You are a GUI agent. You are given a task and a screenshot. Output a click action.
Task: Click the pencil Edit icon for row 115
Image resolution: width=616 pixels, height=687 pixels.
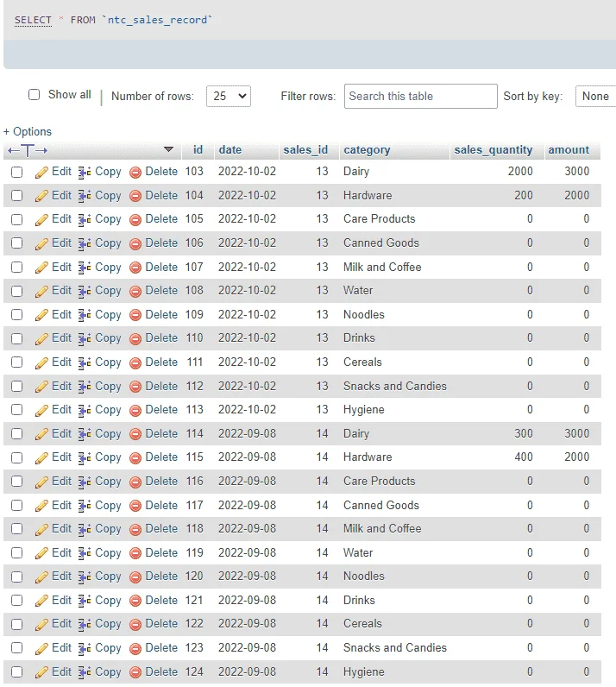(x=41, y=457)
